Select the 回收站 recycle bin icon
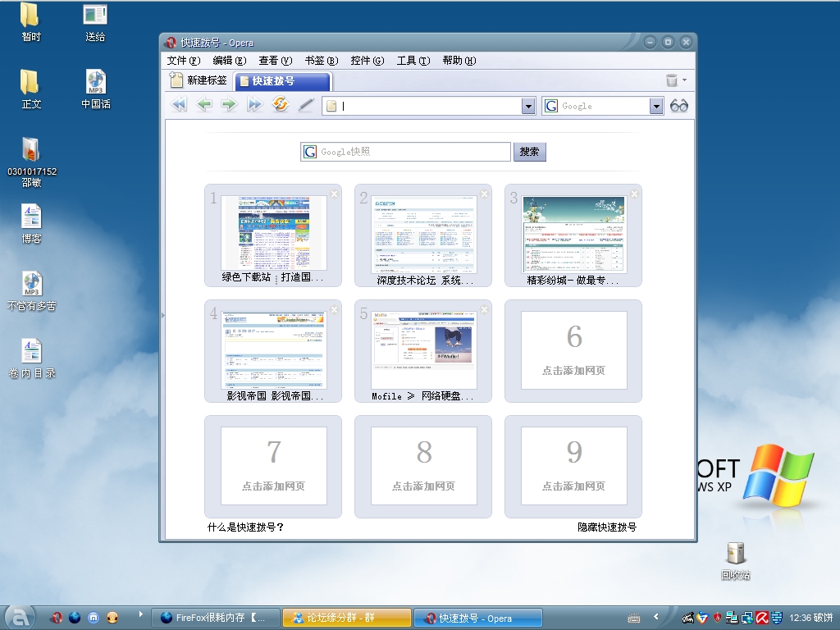 point(736,561)
